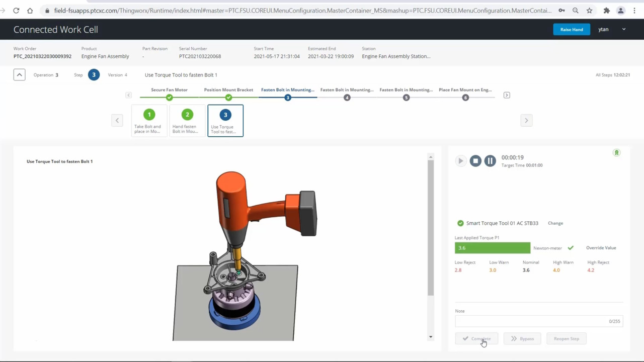Click the green 3.6 torque value bar
This screenshot has width=644, height=362.
492,247
